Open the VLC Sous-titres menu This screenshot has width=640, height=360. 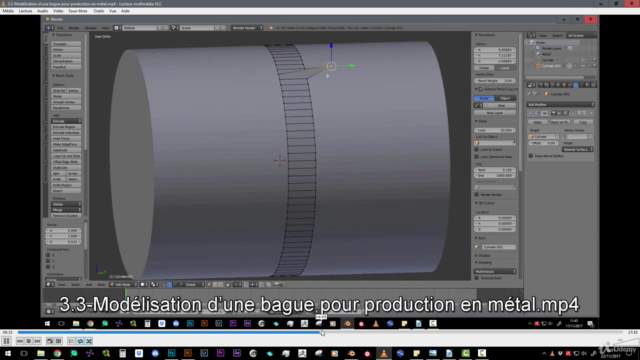point(78,11)
